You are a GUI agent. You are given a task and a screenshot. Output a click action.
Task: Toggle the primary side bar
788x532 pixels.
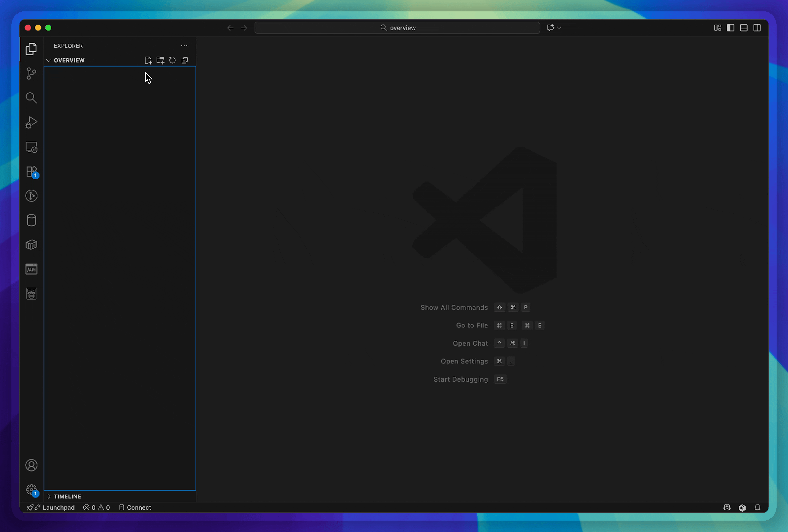point(731,28)
